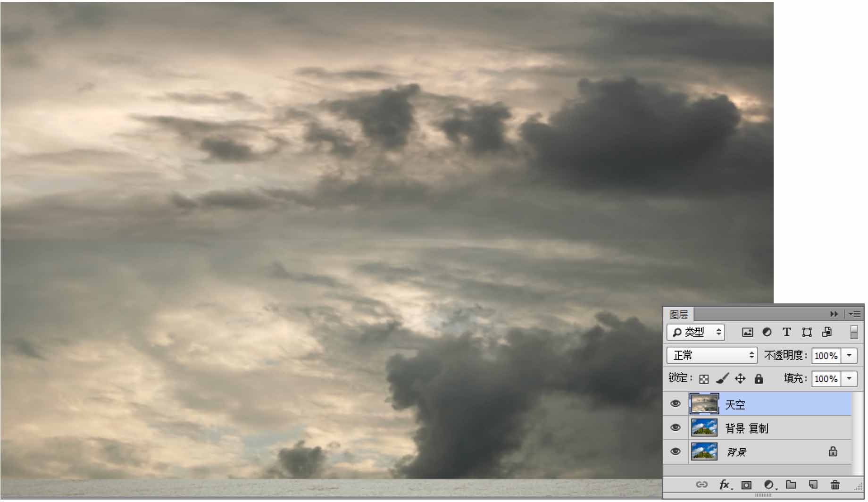Filter layers by smart objects icon

click(x=827, y=332)
